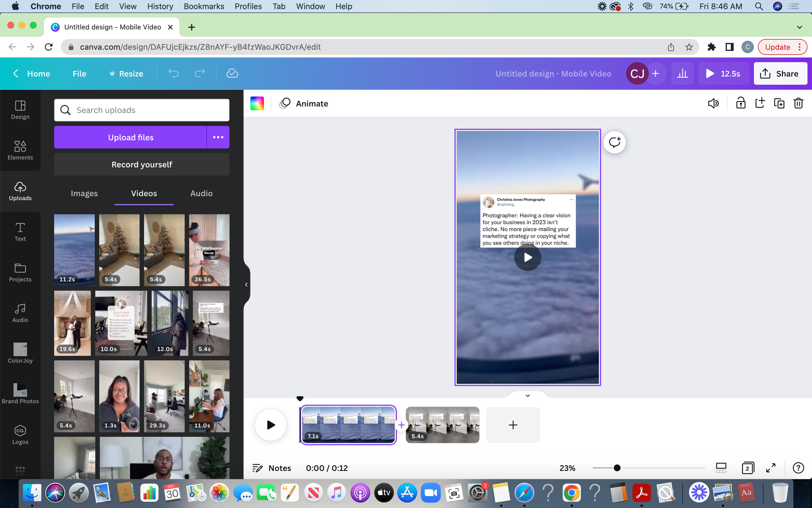Switch to the Audio uploads tab

[201, 193]
